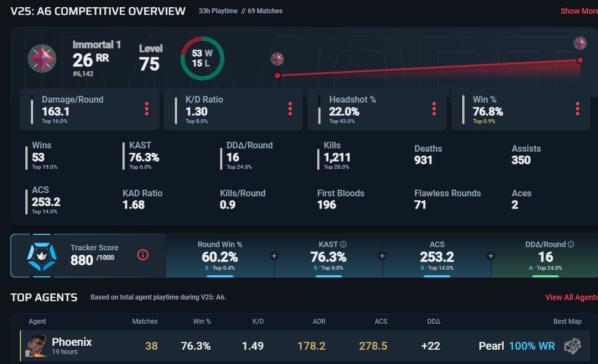
Task: Click the Headshot % 22.0% stat card
Action: pyautogui.click(x=377, y=109)
